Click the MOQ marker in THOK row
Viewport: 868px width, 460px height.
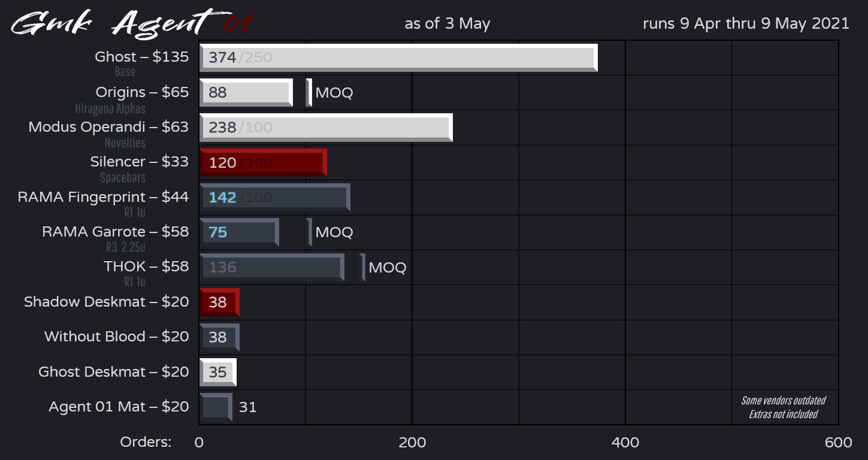tap(362, 267)
